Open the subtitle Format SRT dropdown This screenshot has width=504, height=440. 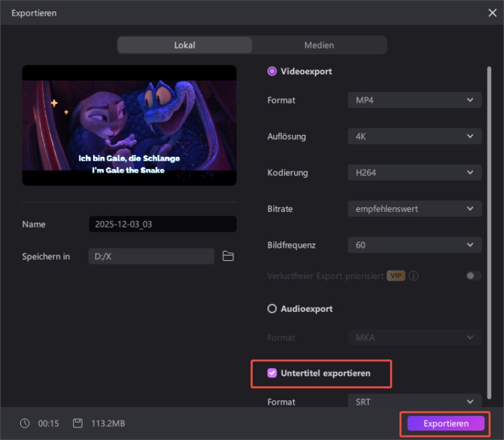tap(415, 402)
